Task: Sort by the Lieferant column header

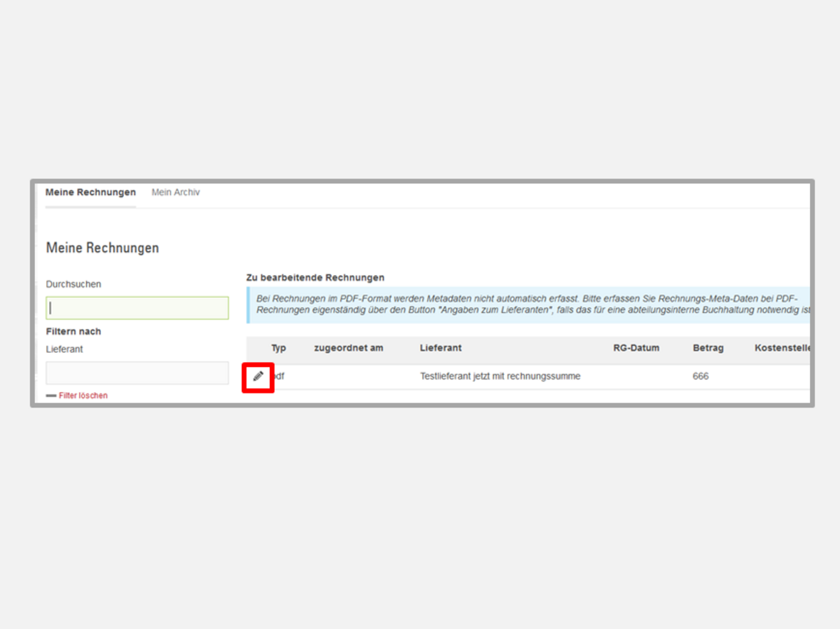Action: pos(441,348)
